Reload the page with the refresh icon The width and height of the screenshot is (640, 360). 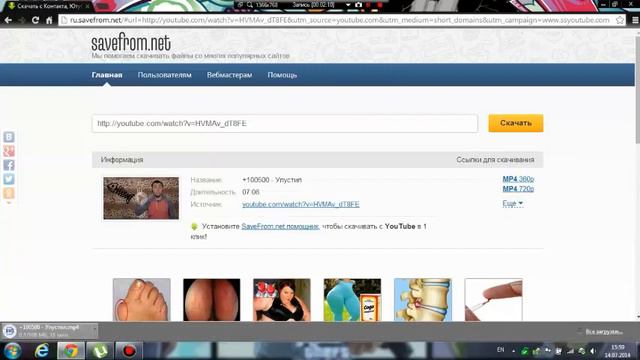point(36,20)
